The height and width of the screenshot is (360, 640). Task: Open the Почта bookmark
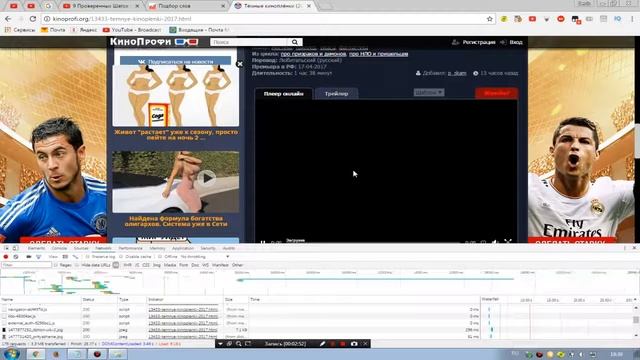click(53, 30)
